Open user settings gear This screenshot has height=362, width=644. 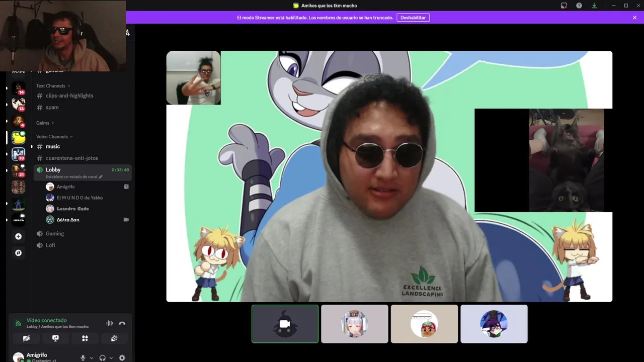122,358
